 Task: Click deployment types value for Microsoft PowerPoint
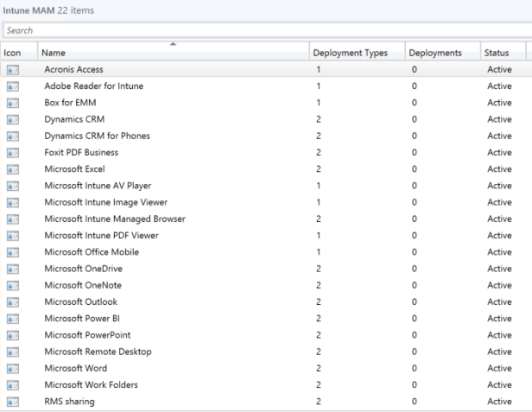click(318, 335)
